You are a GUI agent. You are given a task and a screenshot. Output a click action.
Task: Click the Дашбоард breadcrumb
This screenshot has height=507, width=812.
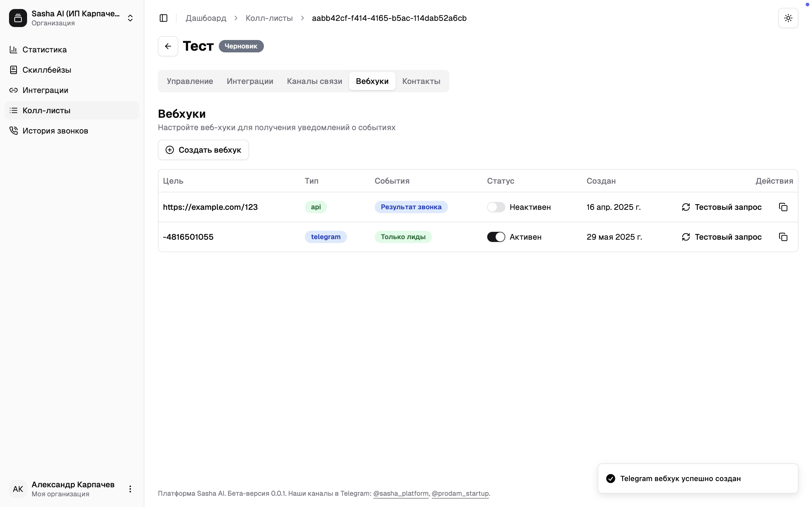click(x=206, y=18)
